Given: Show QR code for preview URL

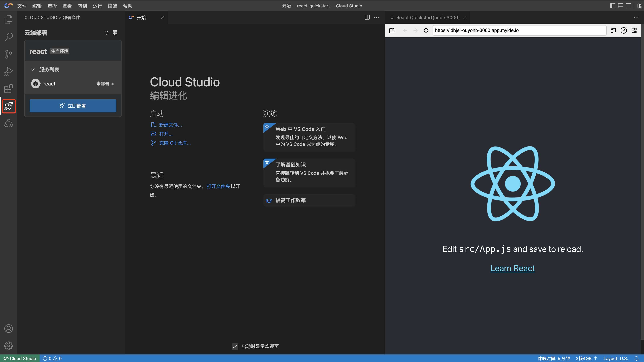Looking at the screenshot, I should [x=634, y=31].
